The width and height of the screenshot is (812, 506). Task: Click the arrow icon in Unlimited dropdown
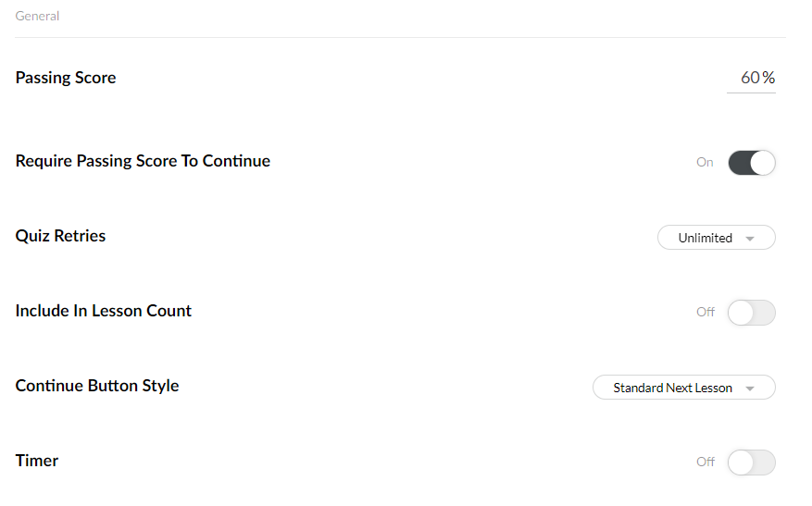(750, 239)
